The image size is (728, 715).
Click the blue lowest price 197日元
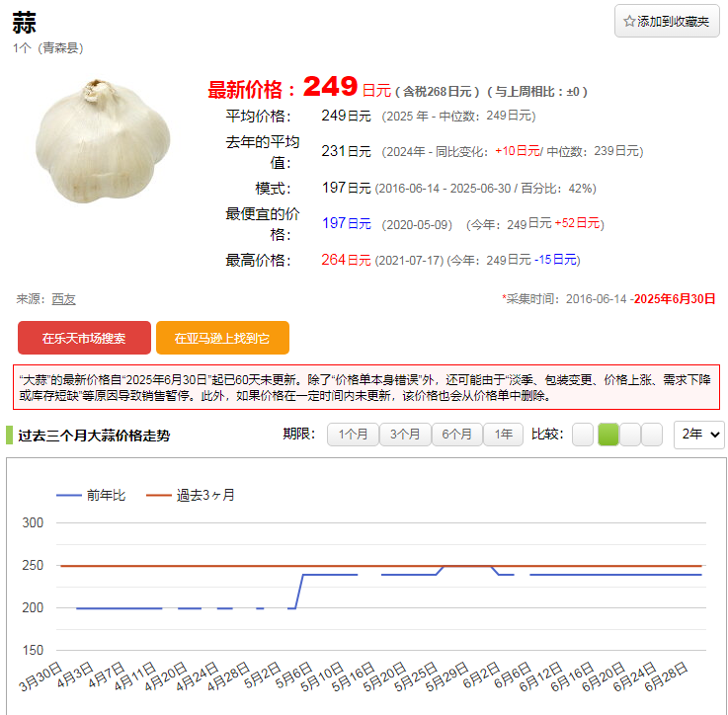347,223
